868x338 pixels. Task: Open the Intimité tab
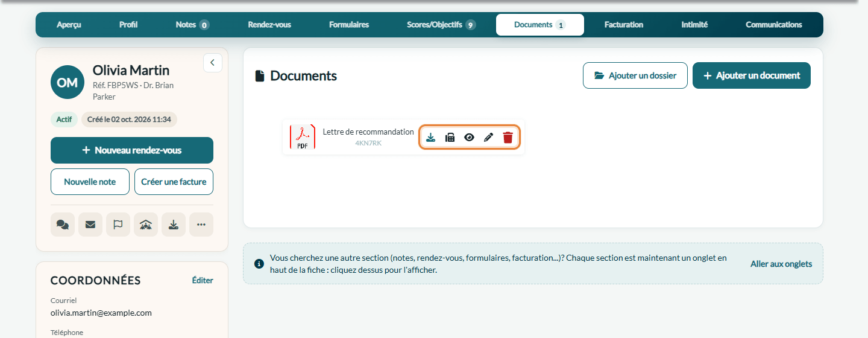694,25
